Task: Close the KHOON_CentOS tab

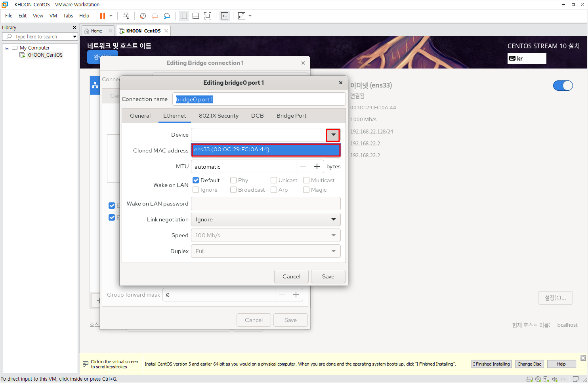Action: tap(166, 30)
